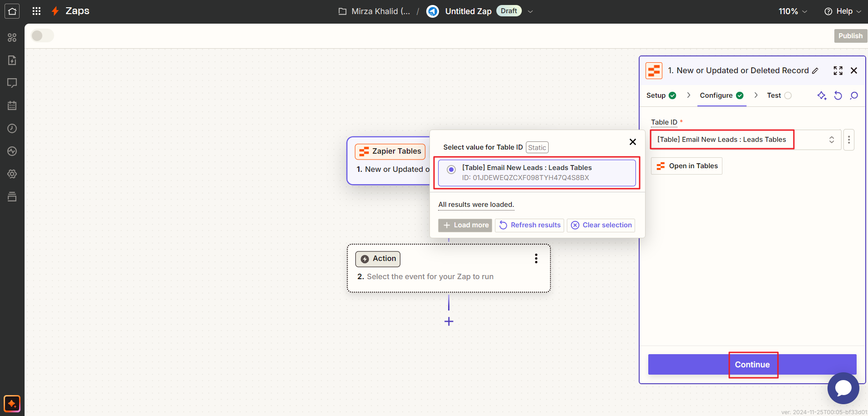The height and width of the screenshot is (416, 868).
Task: Open the Action step three-dot menu
Action: click(x=536, y=259)
